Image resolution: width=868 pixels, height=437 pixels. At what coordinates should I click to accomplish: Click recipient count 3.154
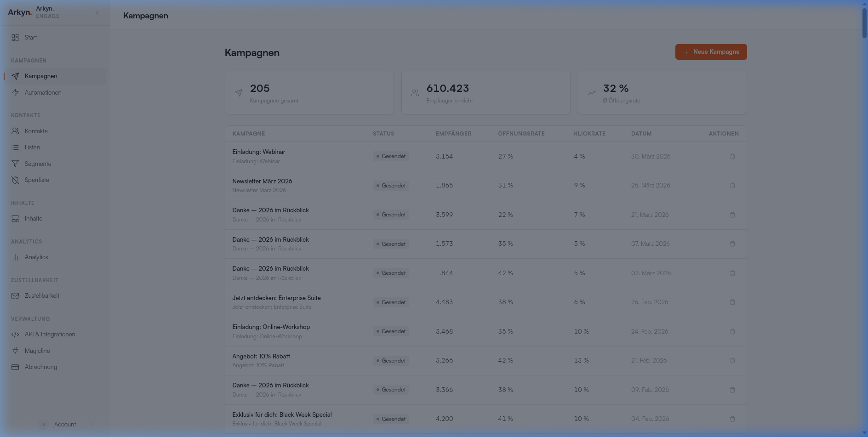coord(444,157)
